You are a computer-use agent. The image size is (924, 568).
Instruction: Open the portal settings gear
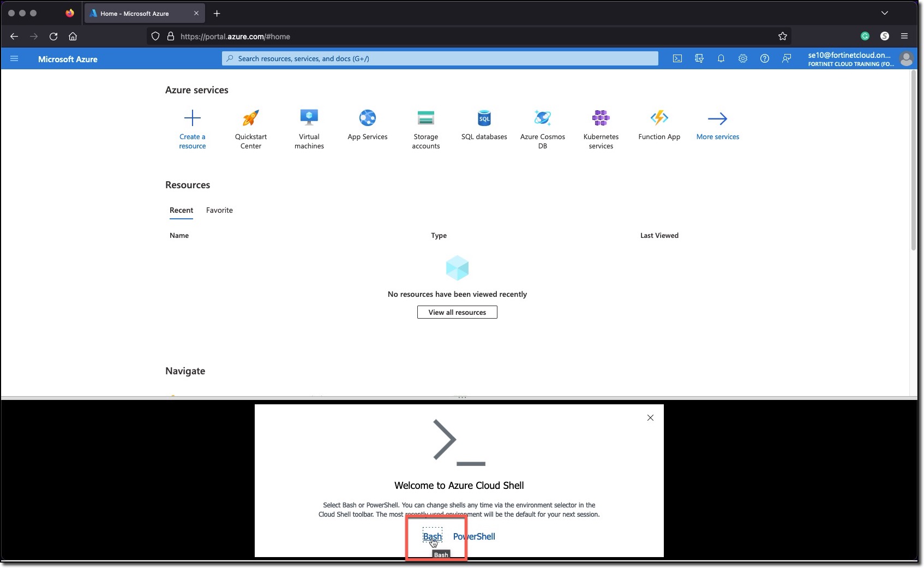743,58
